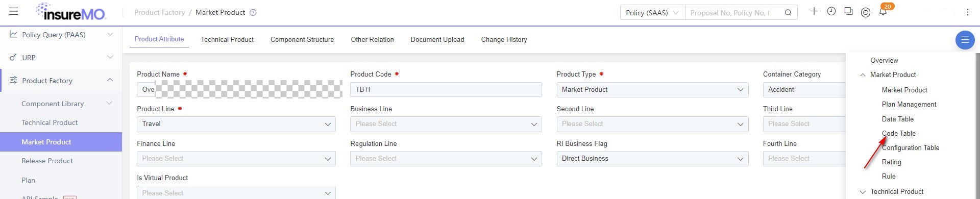
Task: Open Plan Management in right panel
Action: pyautogui.click(x=909, y=104)
